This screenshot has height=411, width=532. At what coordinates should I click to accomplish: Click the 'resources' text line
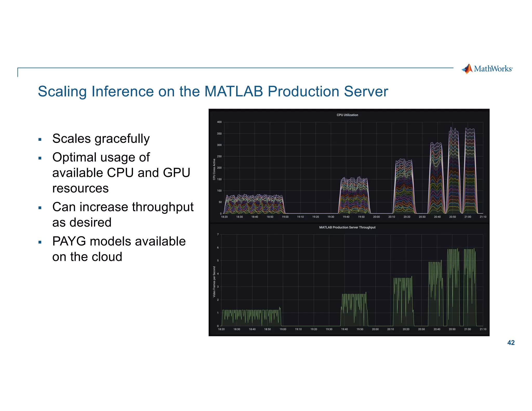tap(81, 188)
